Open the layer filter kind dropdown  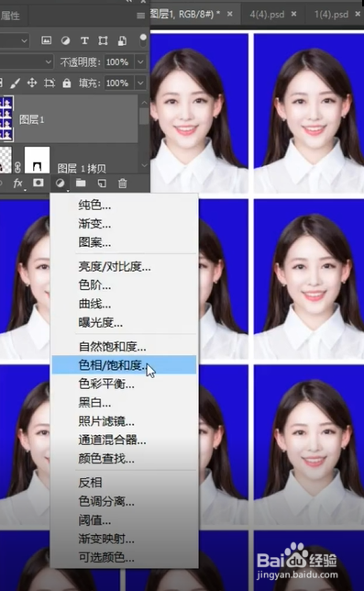click(x=15, y=40)
